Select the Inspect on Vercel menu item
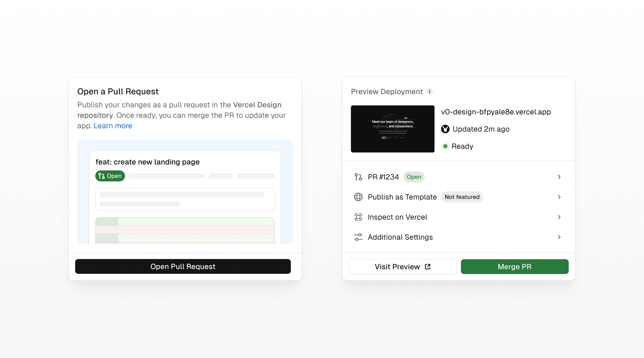 [397, 217]
